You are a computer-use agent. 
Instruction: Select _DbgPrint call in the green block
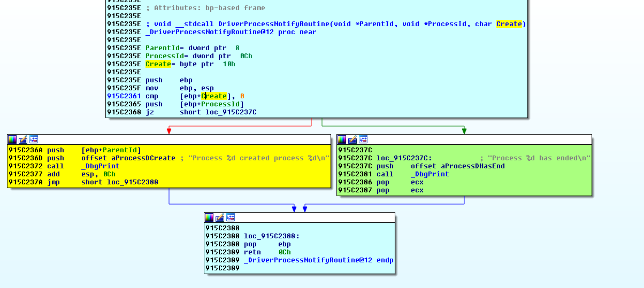pyautogui.click(x=430, y=174)
